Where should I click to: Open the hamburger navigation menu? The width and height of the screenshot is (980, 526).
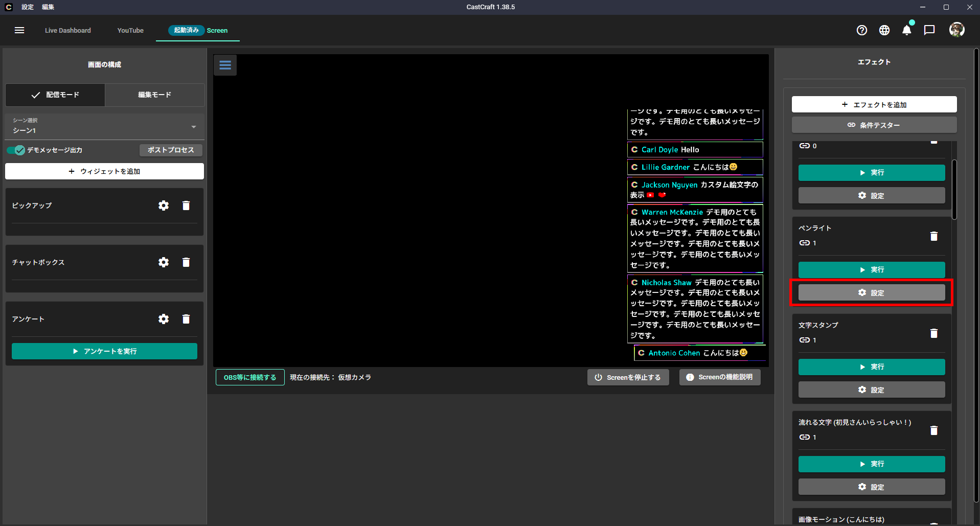(x=19, y=30)
